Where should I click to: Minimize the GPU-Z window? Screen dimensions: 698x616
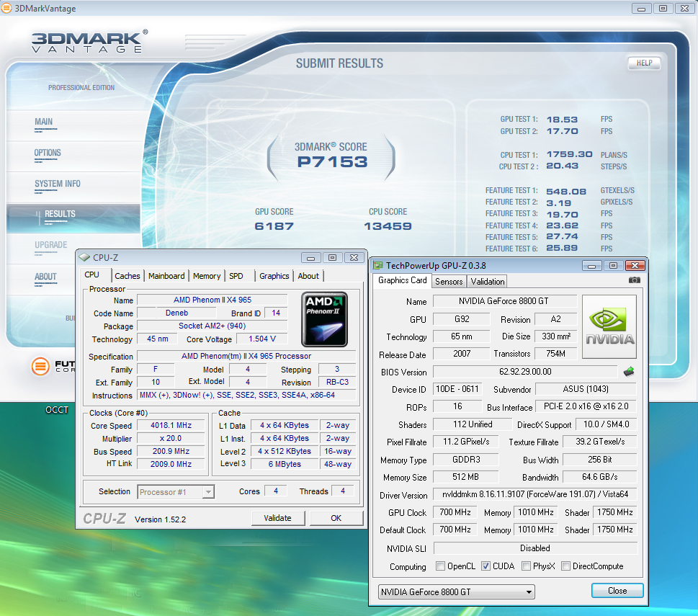coord(591,266)
